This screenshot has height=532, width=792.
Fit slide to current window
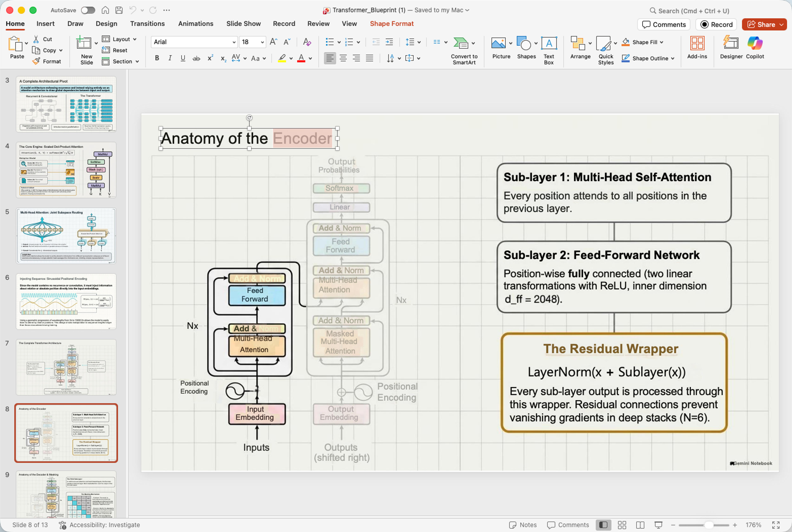[776, 525]
